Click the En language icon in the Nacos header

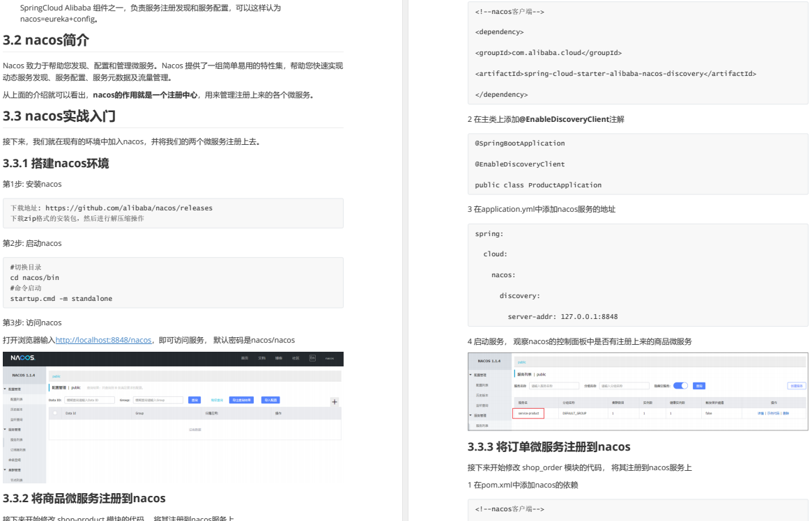312,358
